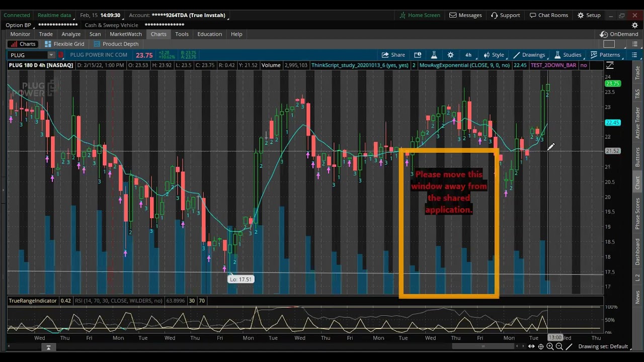
Task: Open the Active Trader side panel
Action: (637, 123)
